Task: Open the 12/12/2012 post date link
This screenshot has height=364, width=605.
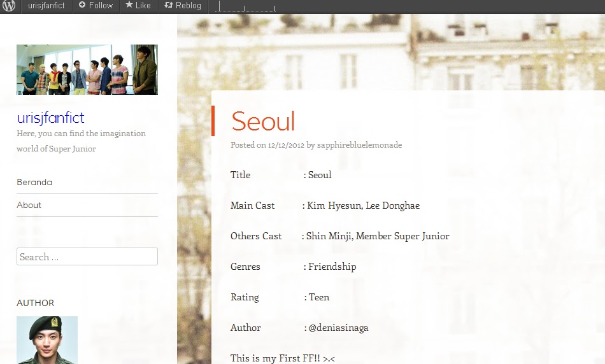Action: [286, 145]
